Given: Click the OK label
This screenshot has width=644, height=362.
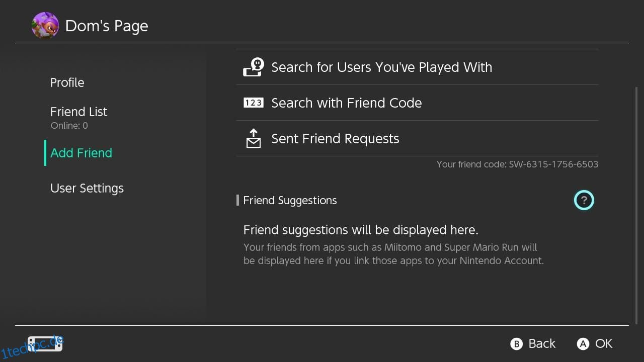Looking at the screenshot, I should click(604, 344).
